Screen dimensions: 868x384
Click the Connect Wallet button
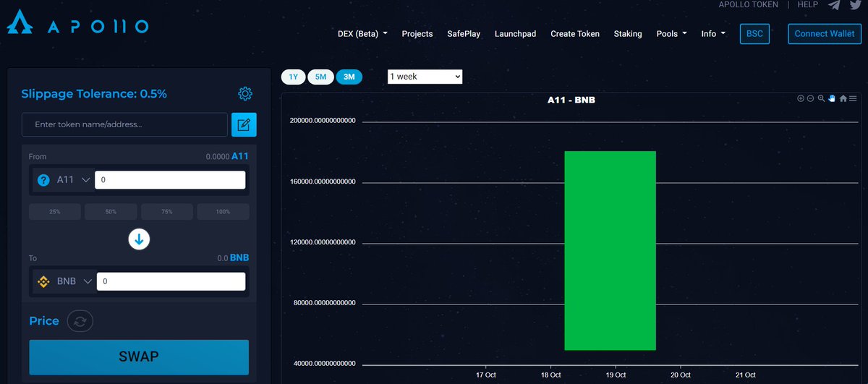pyautogui.click(x=825, y=34)
